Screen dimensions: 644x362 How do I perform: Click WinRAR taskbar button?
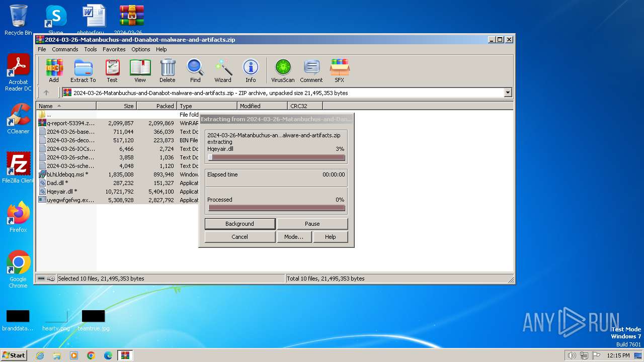point(125,355)
